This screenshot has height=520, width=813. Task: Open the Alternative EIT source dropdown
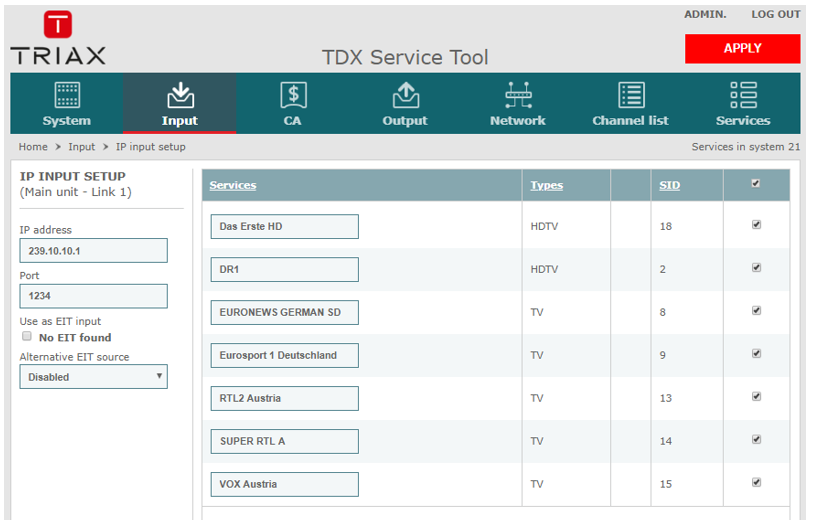click(x=93, y=377)
